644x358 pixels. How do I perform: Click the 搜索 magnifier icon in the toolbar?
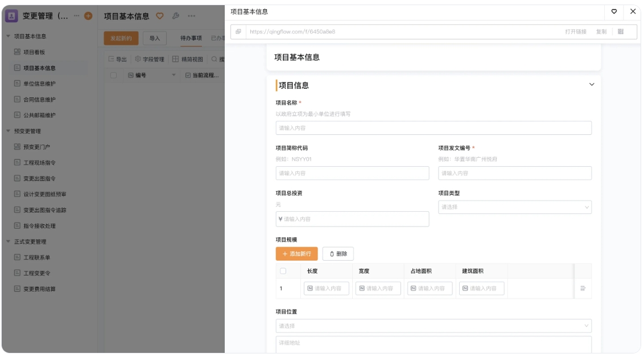(213, 59)
